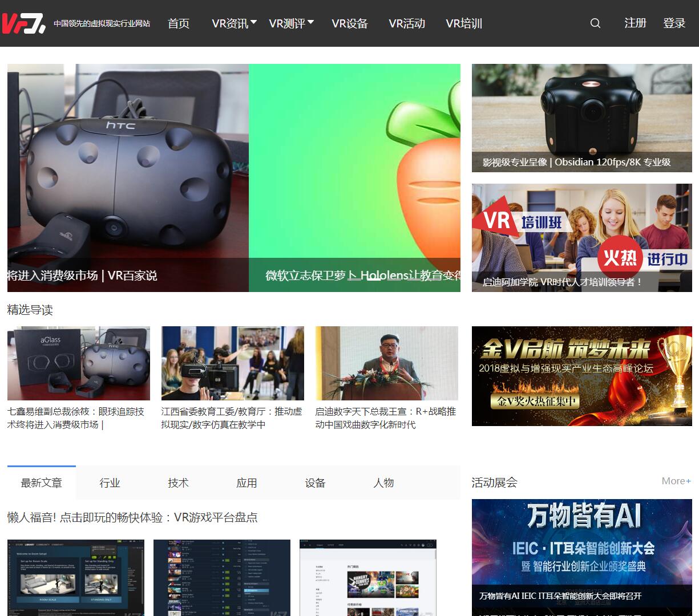Switch to the 人物 tab

click(384, 483)
